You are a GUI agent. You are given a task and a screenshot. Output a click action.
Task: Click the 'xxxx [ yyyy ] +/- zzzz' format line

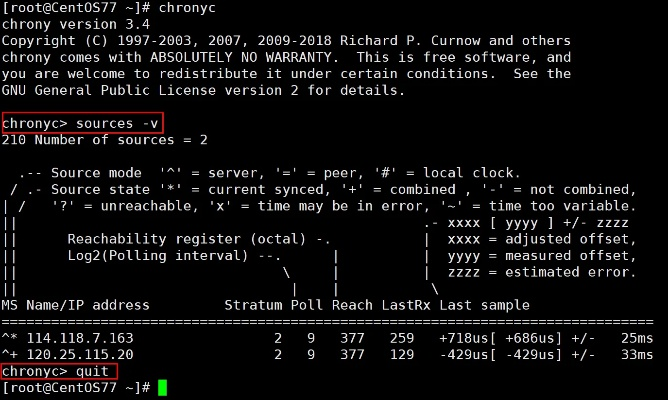point(538,223)
